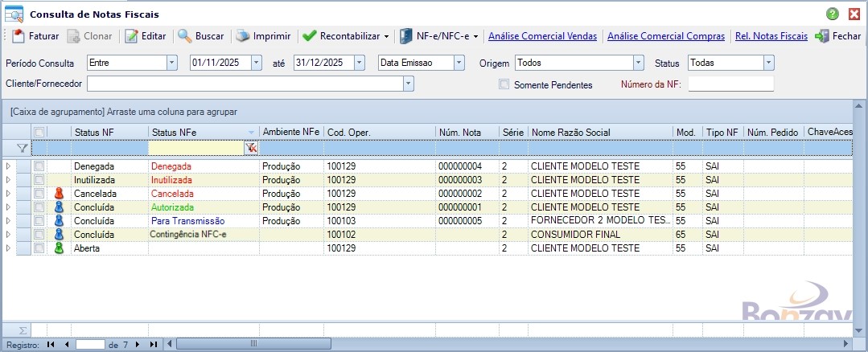This screenshot has height=352, width=868.
Task: Click the horizontal scrollbar thumb of the grid
Action: [x=253, y=344]
